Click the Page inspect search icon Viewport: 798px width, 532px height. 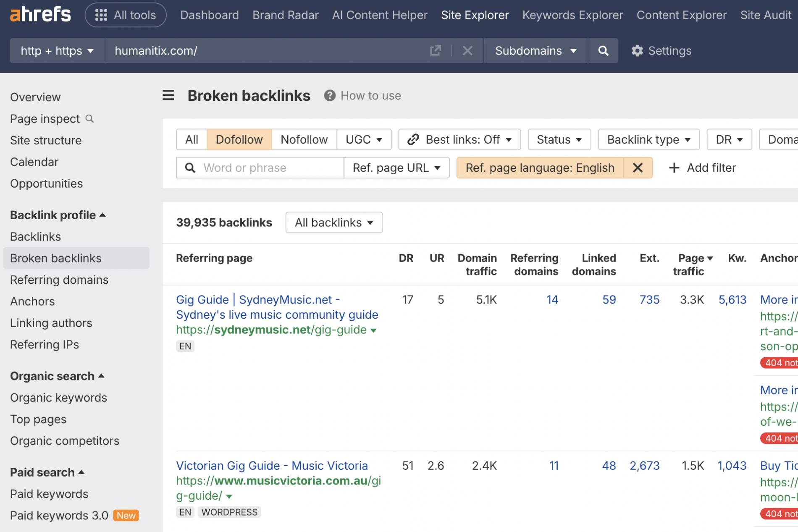[89, 119]
